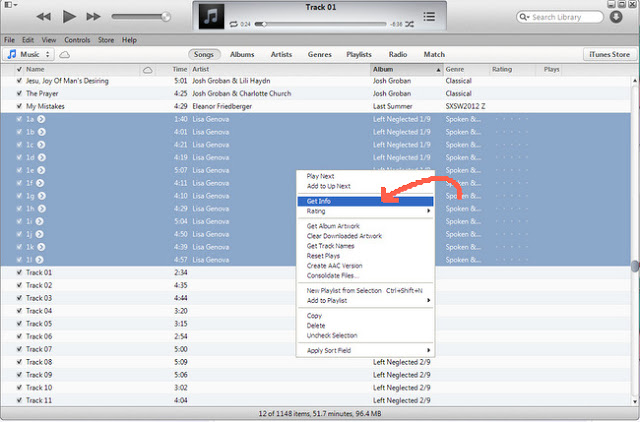
Task: Click the arrow icon next to 1l
Action: (x=39, y=260)
